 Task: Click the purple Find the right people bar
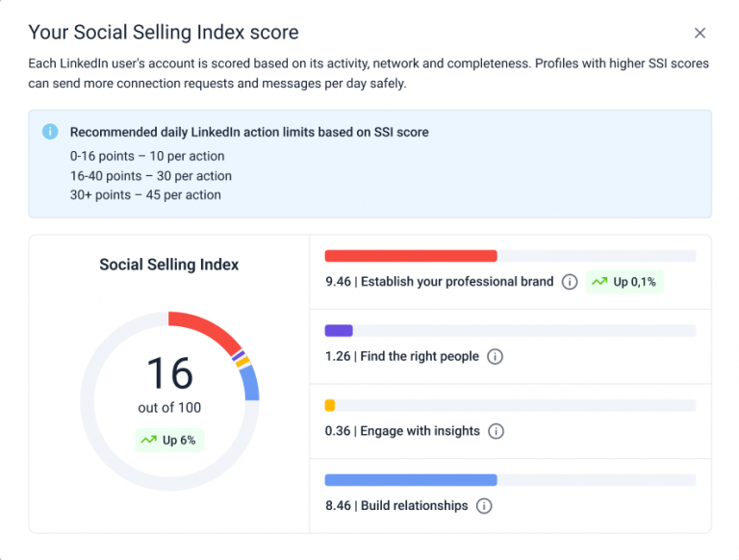tap(339, 330)
